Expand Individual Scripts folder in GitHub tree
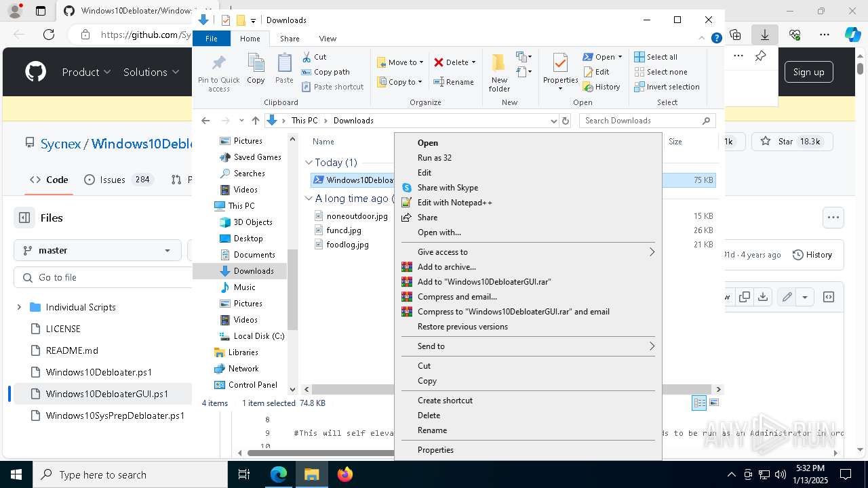This screenshot has width=868, height=488. tap(19, 307)
